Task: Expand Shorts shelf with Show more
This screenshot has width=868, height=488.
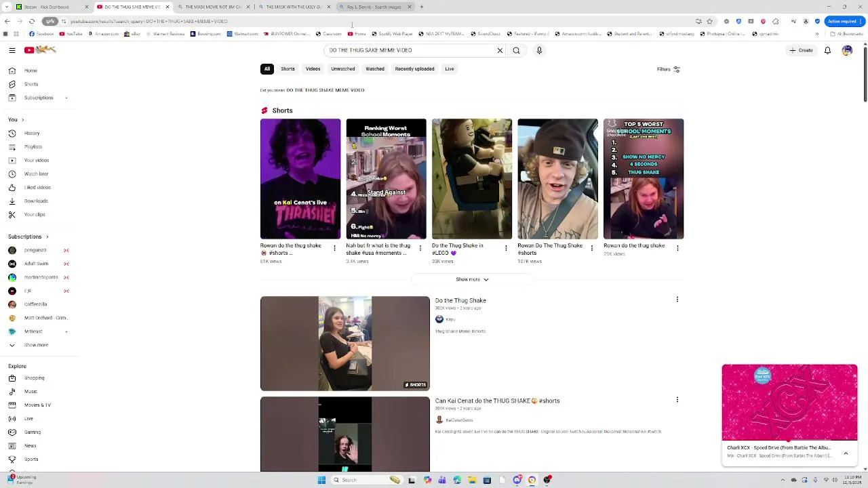Action: pyautogui.click(x=472, y=279)
